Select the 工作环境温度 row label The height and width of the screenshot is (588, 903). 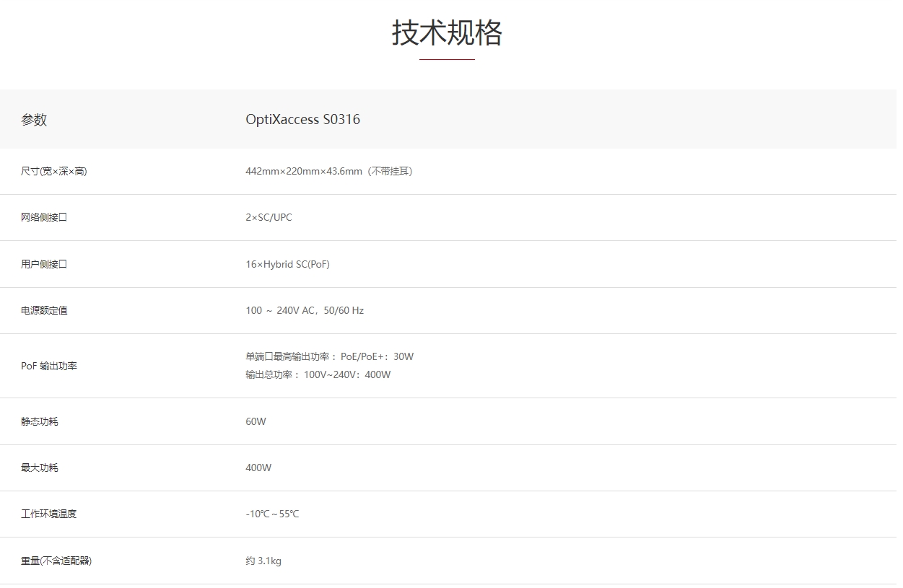click(x=48, y=514)
